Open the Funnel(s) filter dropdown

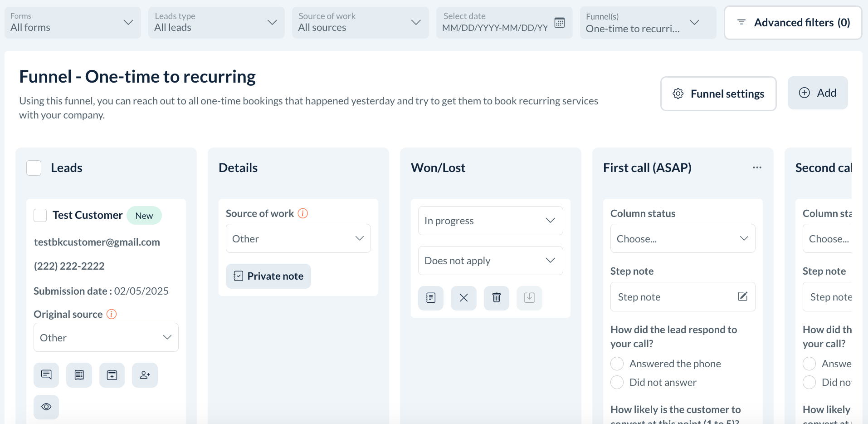648,23
